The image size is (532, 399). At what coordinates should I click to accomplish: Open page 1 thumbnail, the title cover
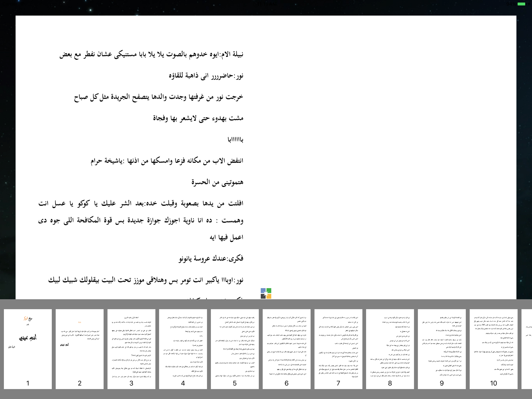coord(28,349)
